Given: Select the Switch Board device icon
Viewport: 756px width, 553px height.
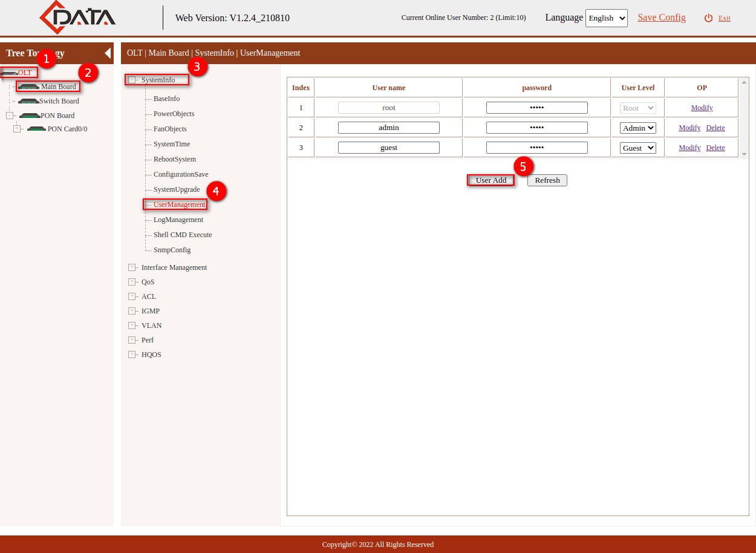Looking at the screenshot, I should (x=28, y=101).
